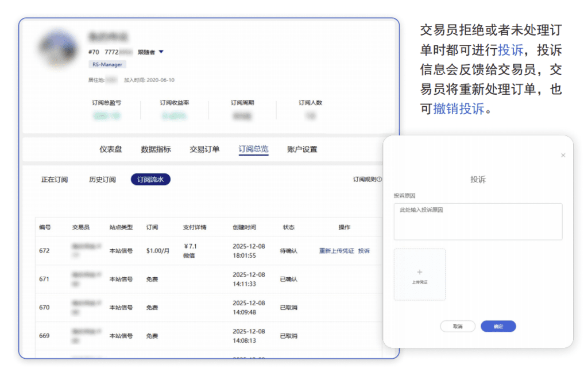The height and width of the screenshot is (384, 588).
Task: Click the RS-Manager tag badge
Action: 107,65
